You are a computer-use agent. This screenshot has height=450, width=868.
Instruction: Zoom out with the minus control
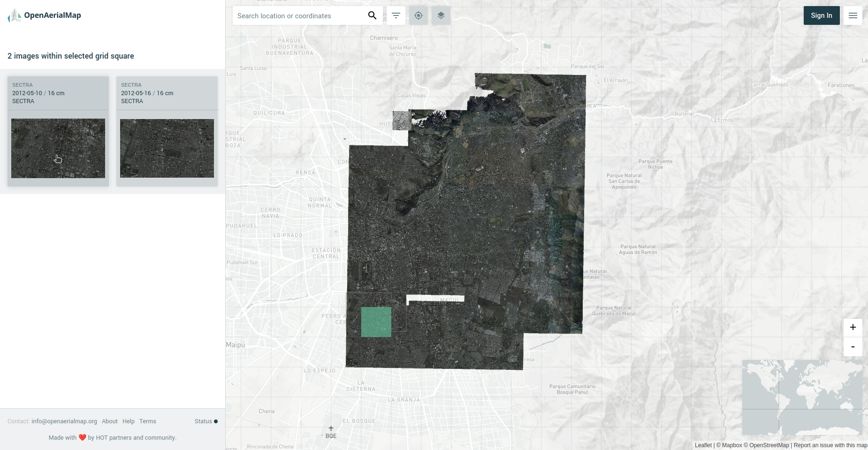[853, 347]
